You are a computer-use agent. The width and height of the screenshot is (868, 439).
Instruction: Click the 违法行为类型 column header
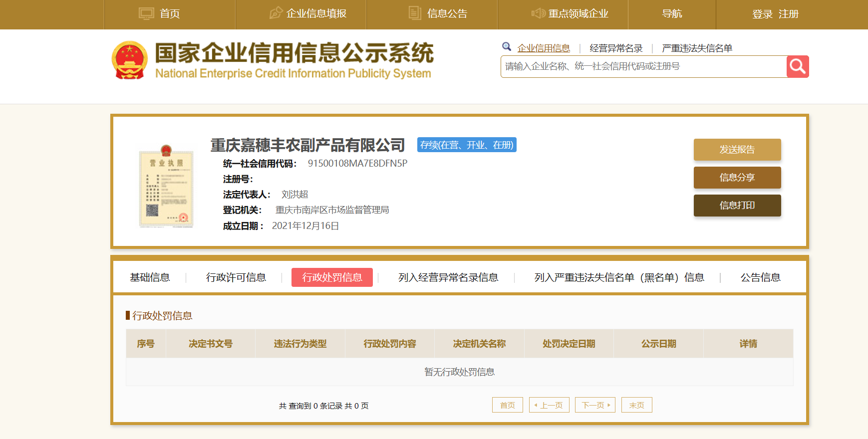pos(300,344)
